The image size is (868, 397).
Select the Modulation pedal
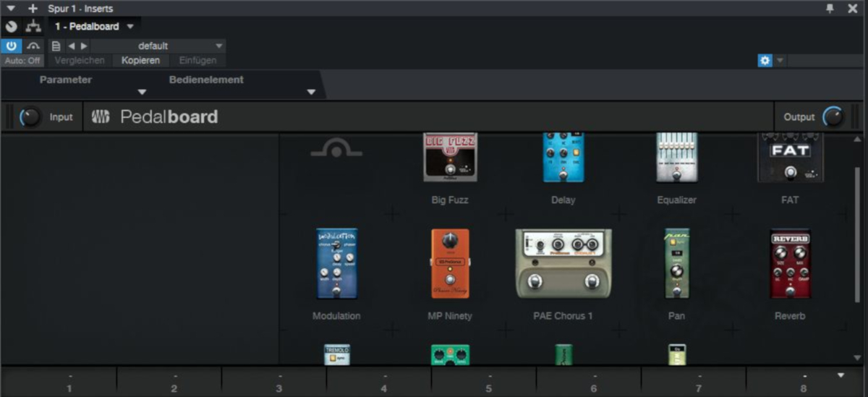click(336, 263)
